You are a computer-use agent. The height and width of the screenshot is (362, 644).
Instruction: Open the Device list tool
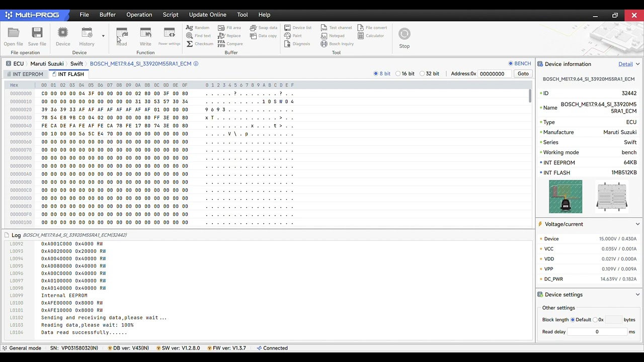pyautogui.click(x=298, y=28)
